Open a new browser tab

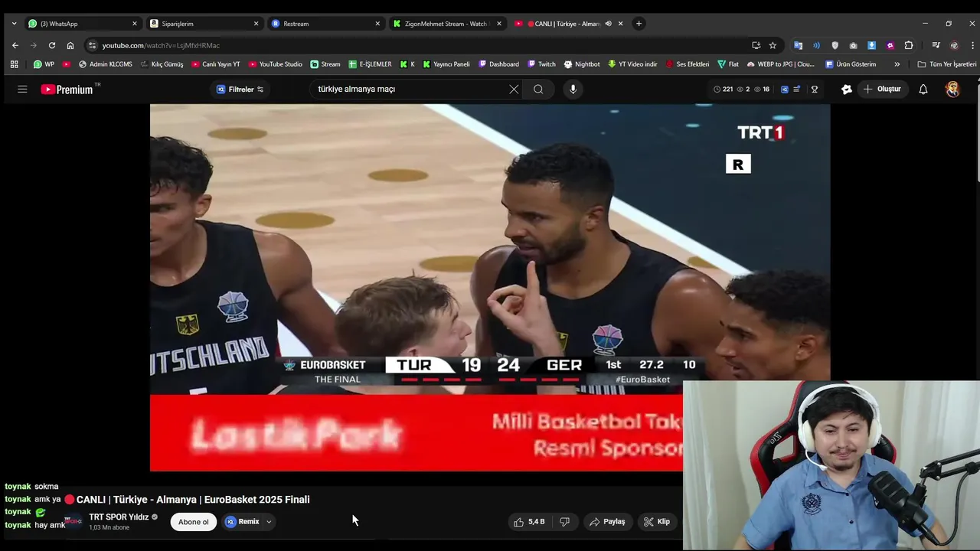pos(639,24)
